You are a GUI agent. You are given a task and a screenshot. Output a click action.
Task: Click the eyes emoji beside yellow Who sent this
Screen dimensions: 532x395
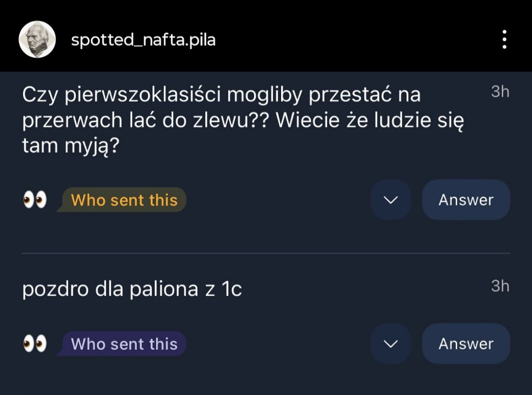[x=35, y=200]
